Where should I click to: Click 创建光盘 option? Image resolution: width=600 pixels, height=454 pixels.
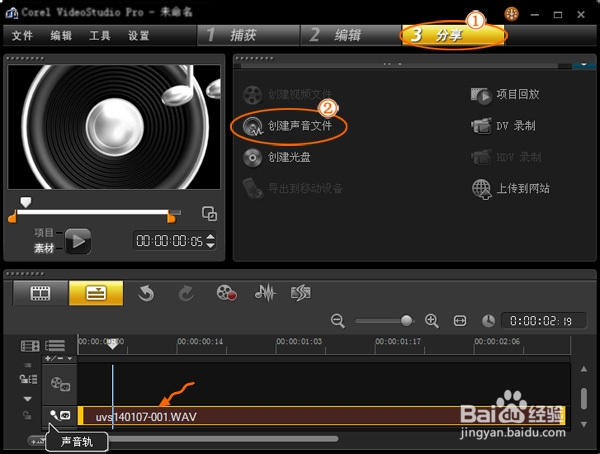289,157
